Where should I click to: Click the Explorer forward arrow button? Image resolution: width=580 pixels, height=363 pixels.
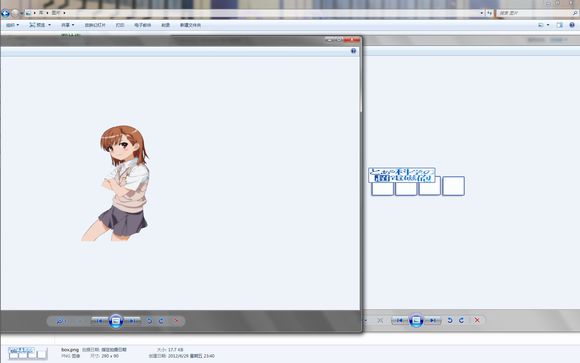pyautogui.click(x=15, y=13)
